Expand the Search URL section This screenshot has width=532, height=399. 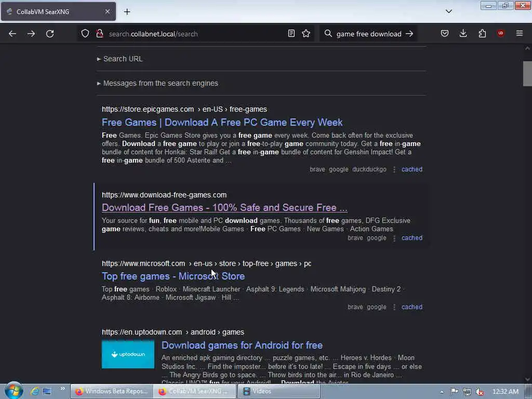coord(120,59)
